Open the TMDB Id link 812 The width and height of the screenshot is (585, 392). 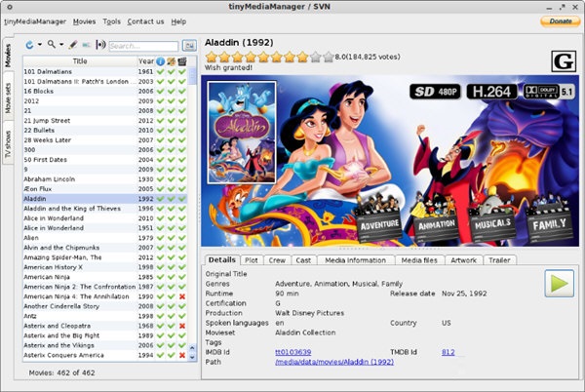point(448,352)
